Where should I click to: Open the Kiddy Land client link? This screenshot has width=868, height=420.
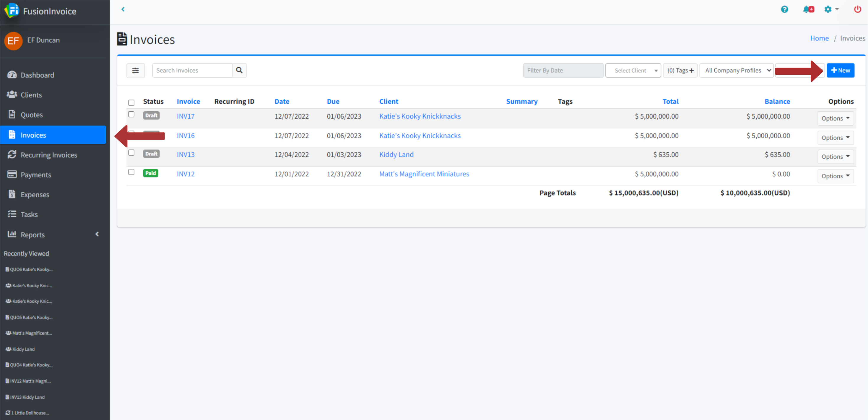tap(396, 154)
